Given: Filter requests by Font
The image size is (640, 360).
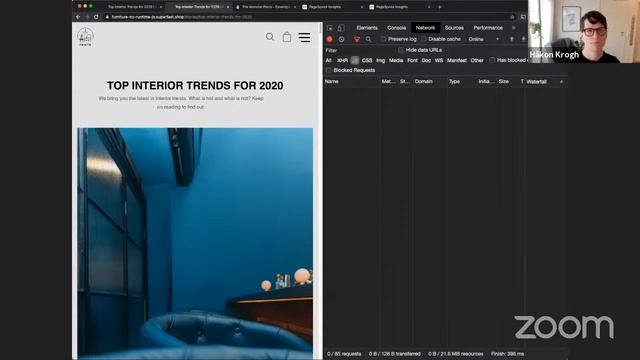Looking at the screenshot, I should tap(412, 60).
